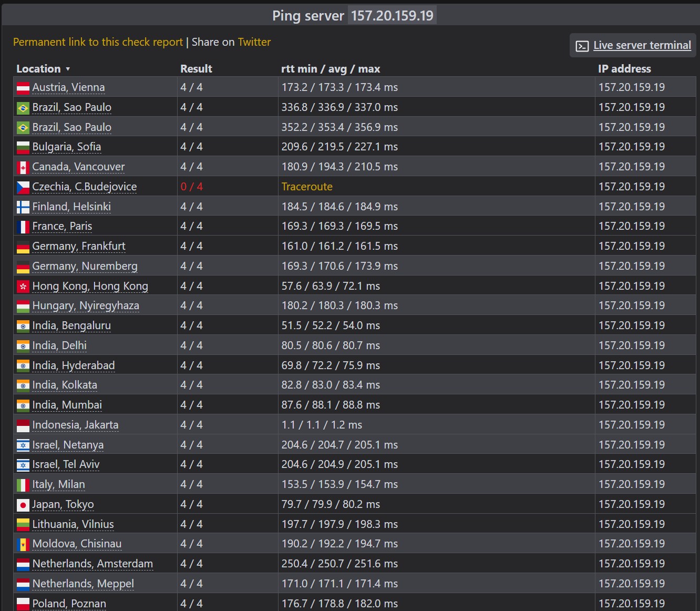Click the terminal icon beside Live server terminal

tap(582, 46)
